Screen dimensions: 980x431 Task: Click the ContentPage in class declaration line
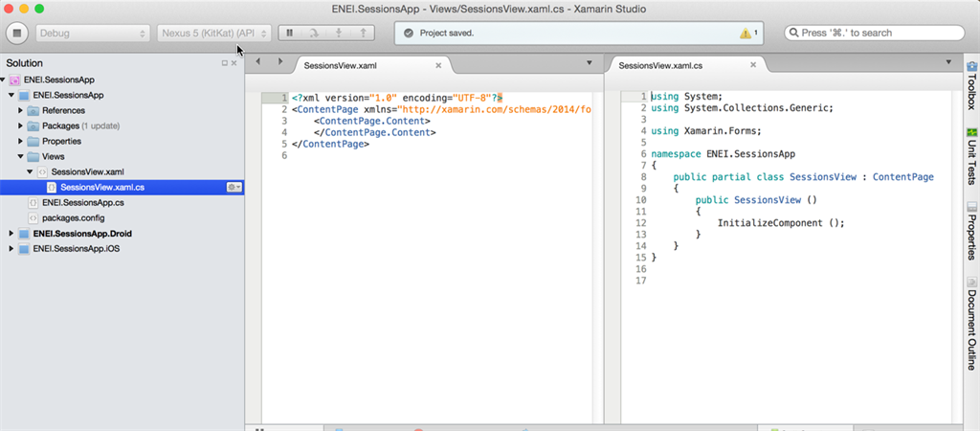click(903, 177)
